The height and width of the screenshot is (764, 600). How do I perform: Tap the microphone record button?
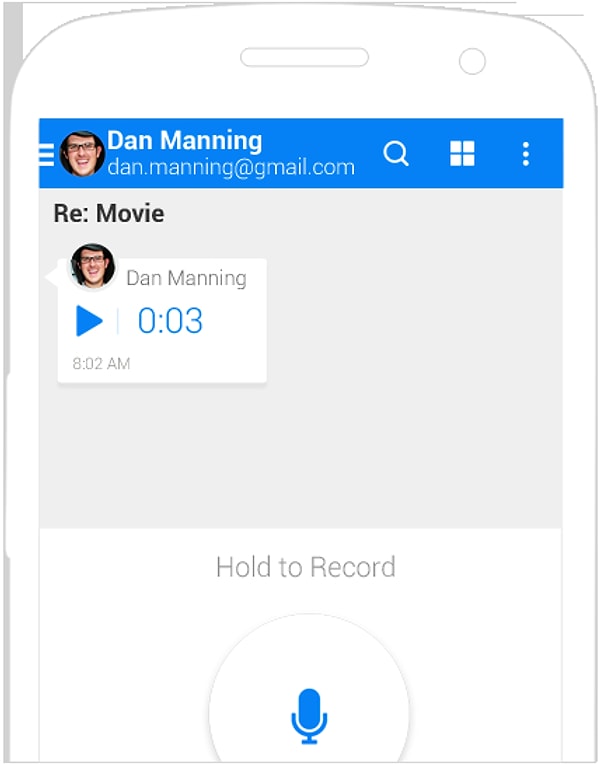pyautogui.click(x=309, y=715)
